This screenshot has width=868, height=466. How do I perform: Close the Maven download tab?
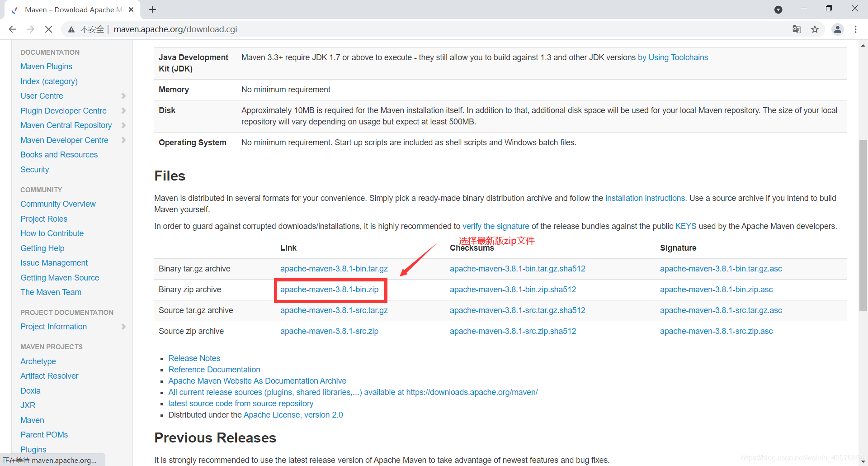(131, 10)
